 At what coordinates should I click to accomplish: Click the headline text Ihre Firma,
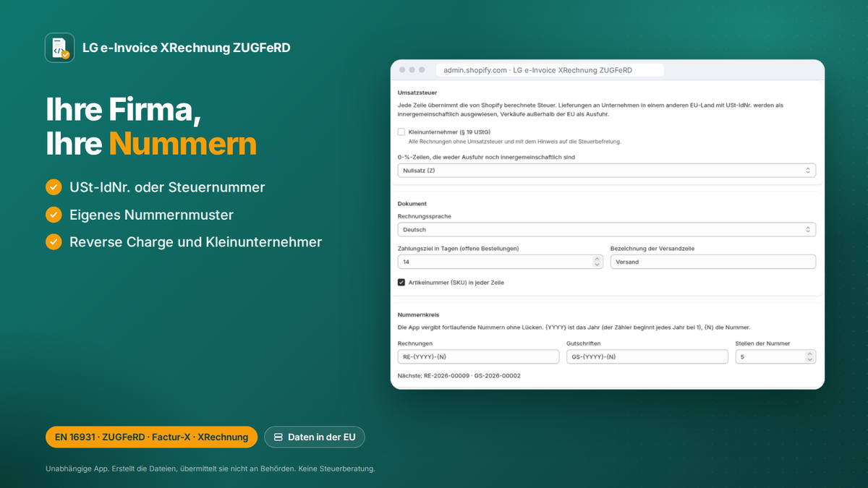123,109
